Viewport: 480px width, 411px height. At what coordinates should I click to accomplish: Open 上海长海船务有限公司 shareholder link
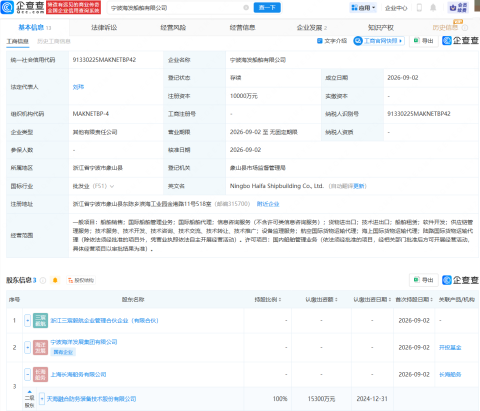tap(78, 374)
